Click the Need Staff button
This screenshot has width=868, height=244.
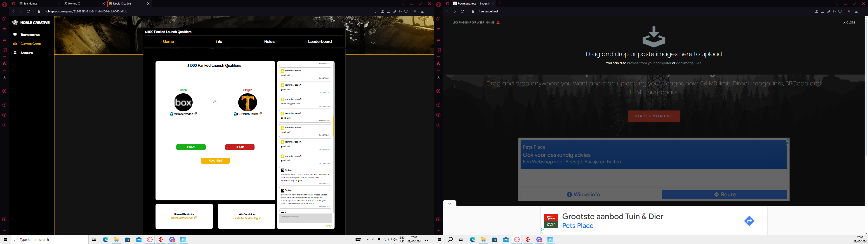click(x=215, y=161)
